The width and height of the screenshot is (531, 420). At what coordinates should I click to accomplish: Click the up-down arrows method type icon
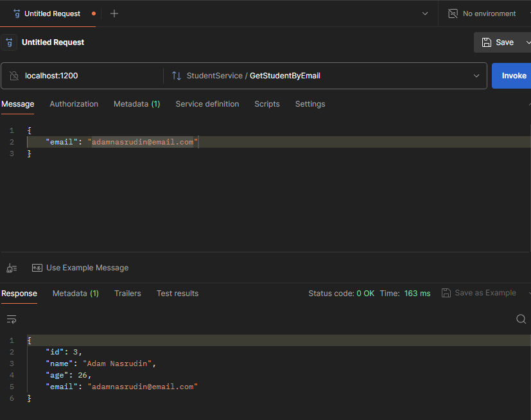(177, 76)
